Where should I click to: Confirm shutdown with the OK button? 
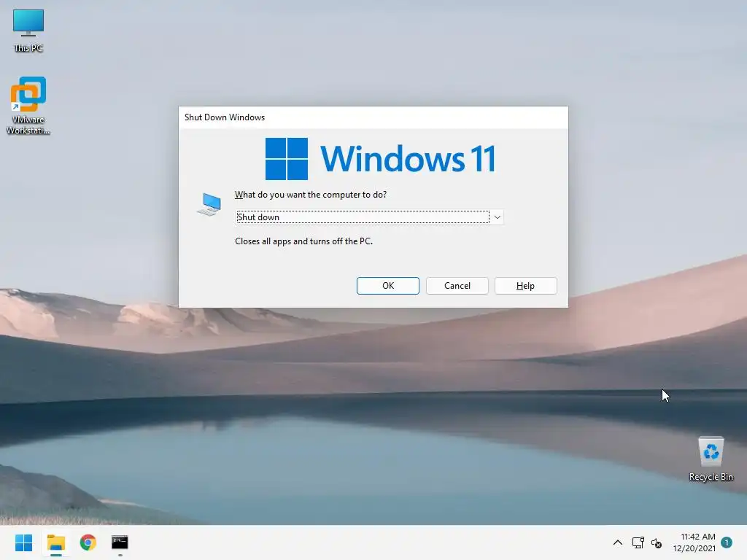[388, 286]
